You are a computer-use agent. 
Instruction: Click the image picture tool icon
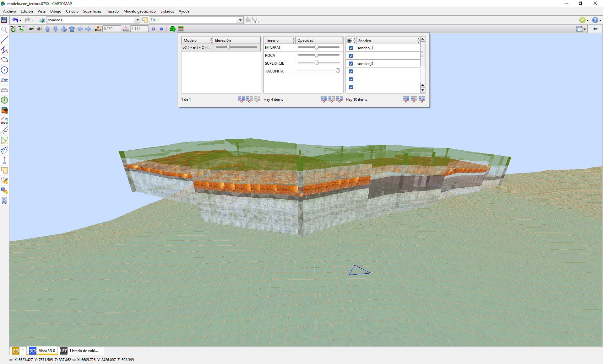click(x=4, y=110)
